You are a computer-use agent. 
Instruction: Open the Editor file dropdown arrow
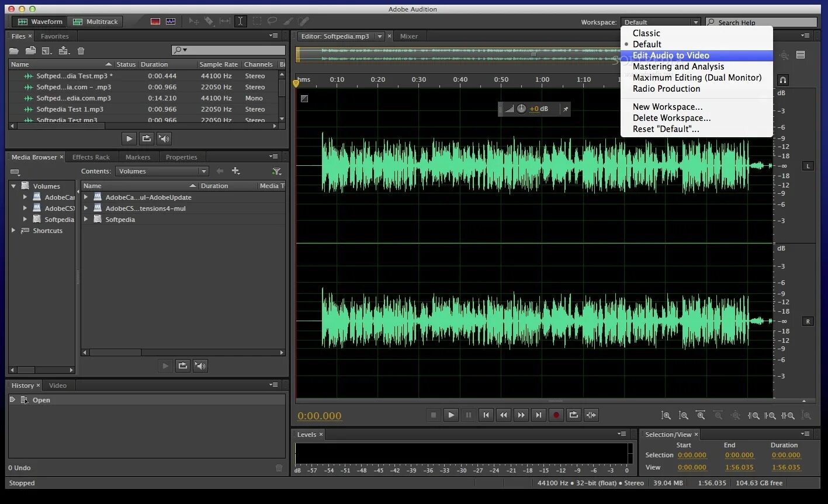pos(379,36)
